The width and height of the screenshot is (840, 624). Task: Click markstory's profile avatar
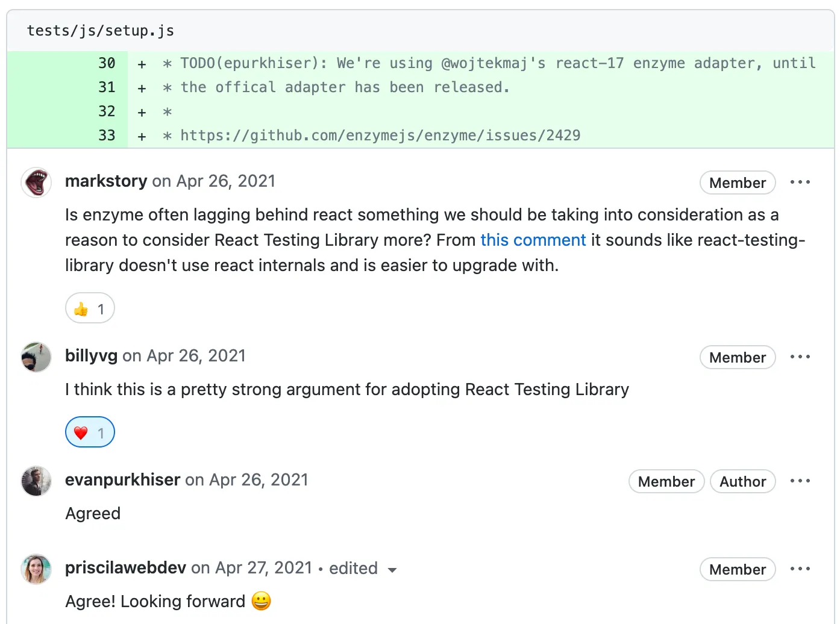coord(36,183)
